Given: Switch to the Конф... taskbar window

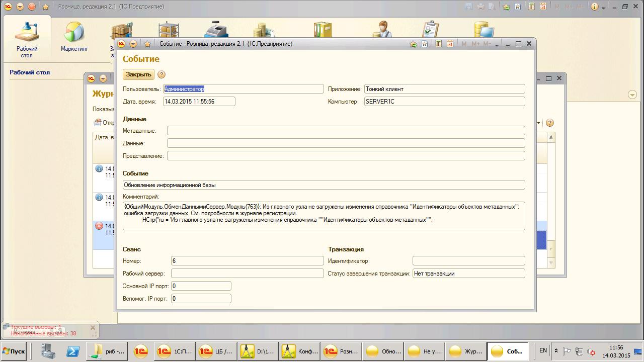Looking at the screenshot, I should [x=300, y=351].
